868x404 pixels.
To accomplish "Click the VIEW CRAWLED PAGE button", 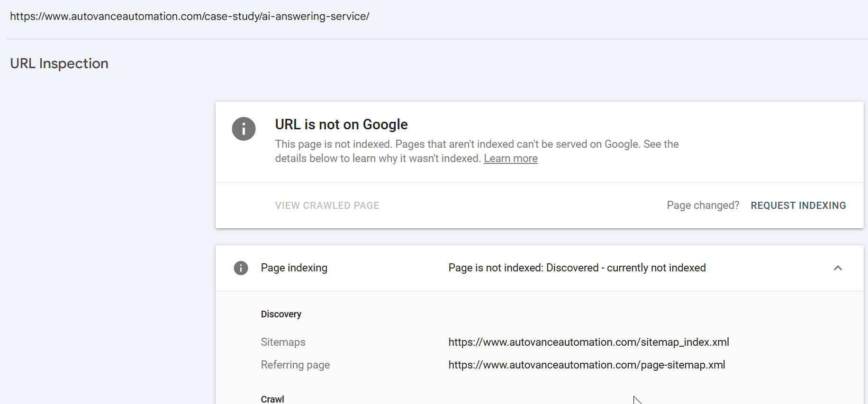I will (x=327, y=206).
